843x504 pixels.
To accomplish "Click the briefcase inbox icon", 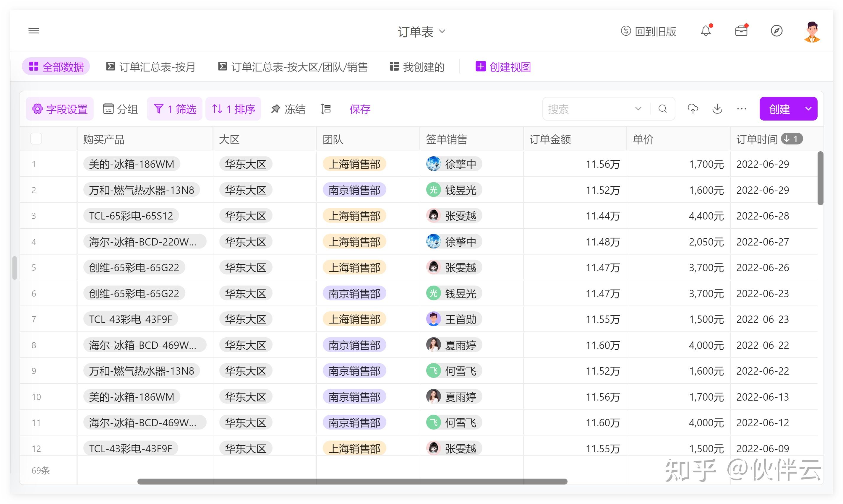I will coord(741,31).
